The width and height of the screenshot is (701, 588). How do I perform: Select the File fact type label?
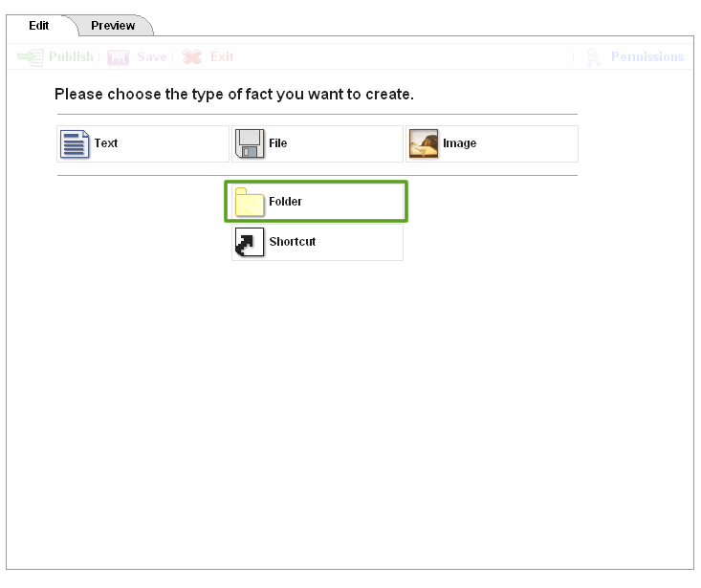pos(278,143)
